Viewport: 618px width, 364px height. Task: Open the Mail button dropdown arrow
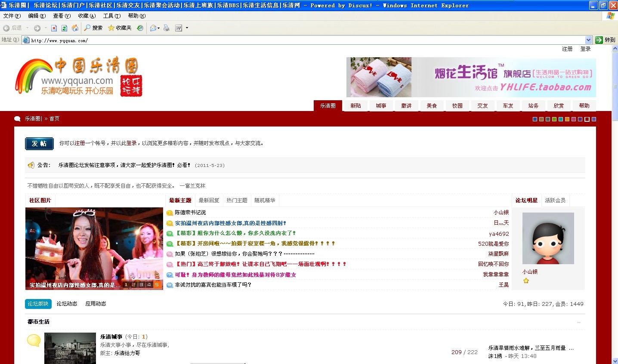(158, 28)
